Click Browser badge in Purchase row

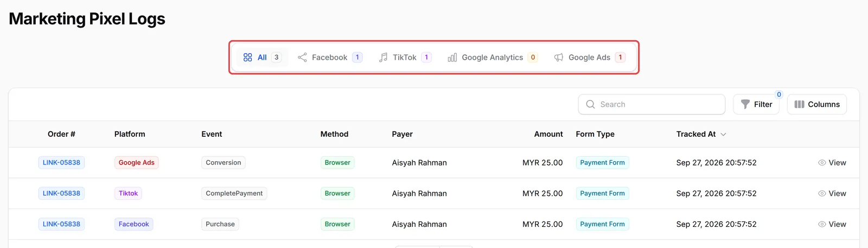337,224
